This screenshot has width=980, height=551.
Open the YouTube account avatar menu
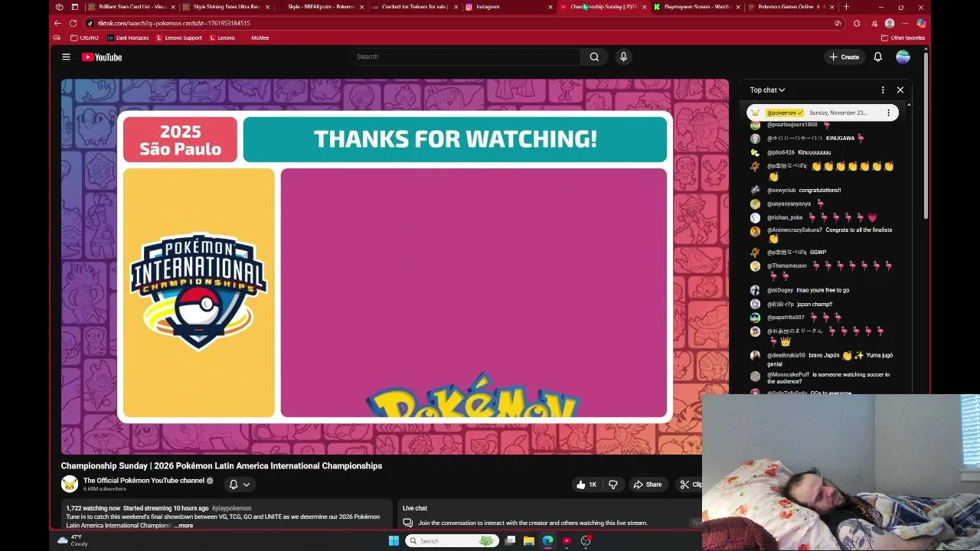coord(903,57)
